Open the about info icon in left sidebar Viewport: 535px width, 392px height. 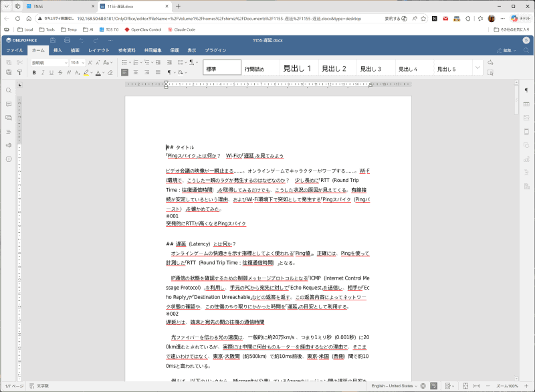(x=9, y=159)
